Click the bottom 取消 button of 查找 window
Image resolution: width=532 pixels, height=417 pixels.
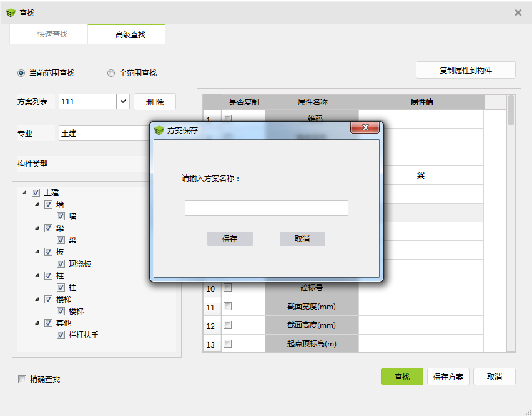[x=495, y=376]
